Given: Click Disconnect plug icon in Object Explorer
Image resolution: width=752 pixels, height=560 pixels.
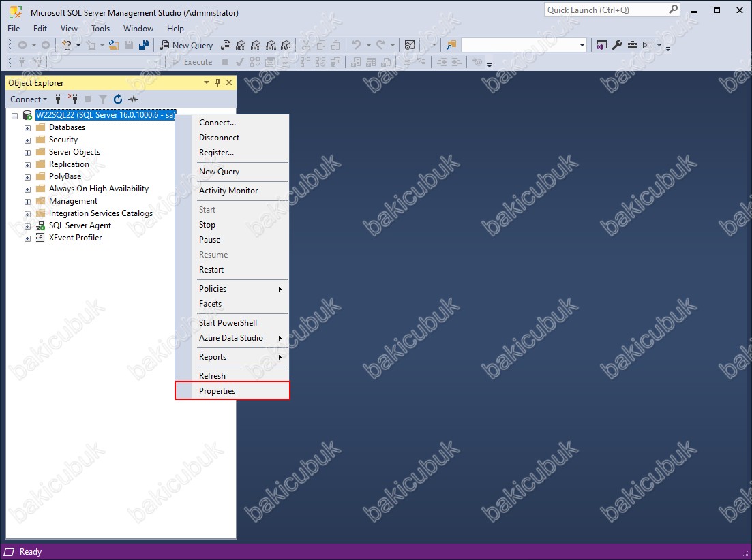Looking at the screenshot, I should click(x=73, y=99).
